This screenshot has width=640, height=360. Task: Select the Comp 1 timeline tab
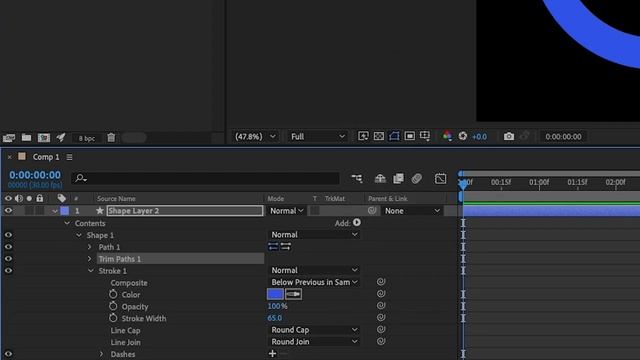(x=46, y=157)
